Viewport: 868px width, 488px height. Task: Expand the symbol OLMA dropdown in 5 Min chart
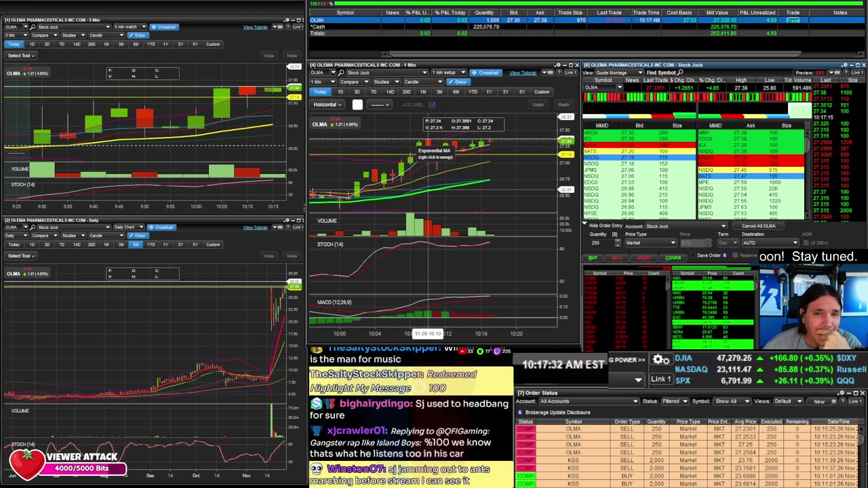coord(26,27)
